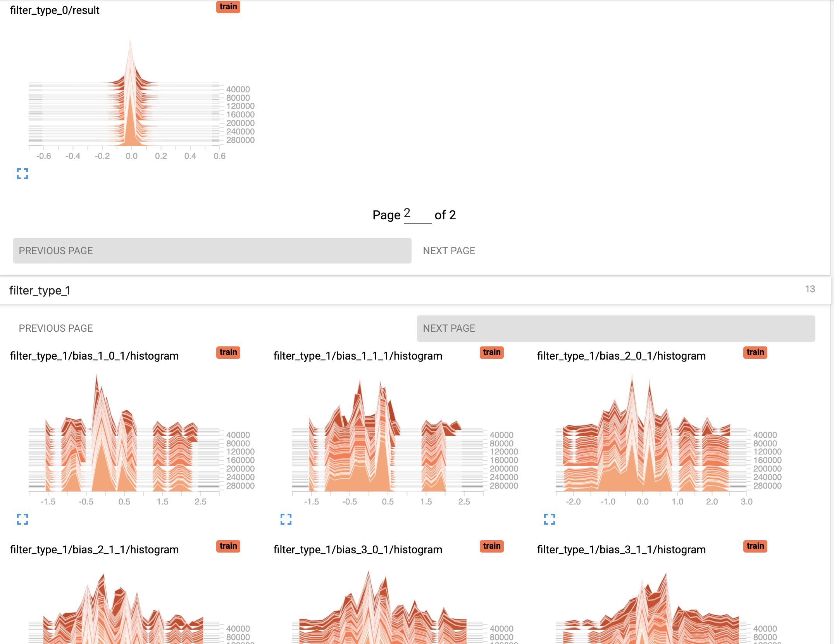Collapse the filter_type_1 section header
Screen dimensions: 834x644
tap(40, 290)
